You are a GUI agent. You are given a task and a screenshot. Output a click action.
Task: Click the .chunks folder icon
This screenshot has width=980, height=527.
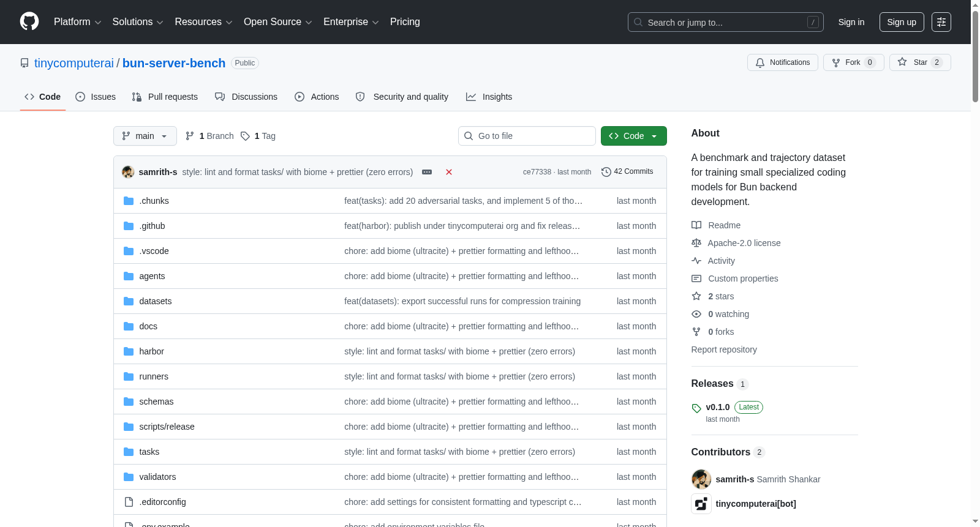[x=129, y=201]
